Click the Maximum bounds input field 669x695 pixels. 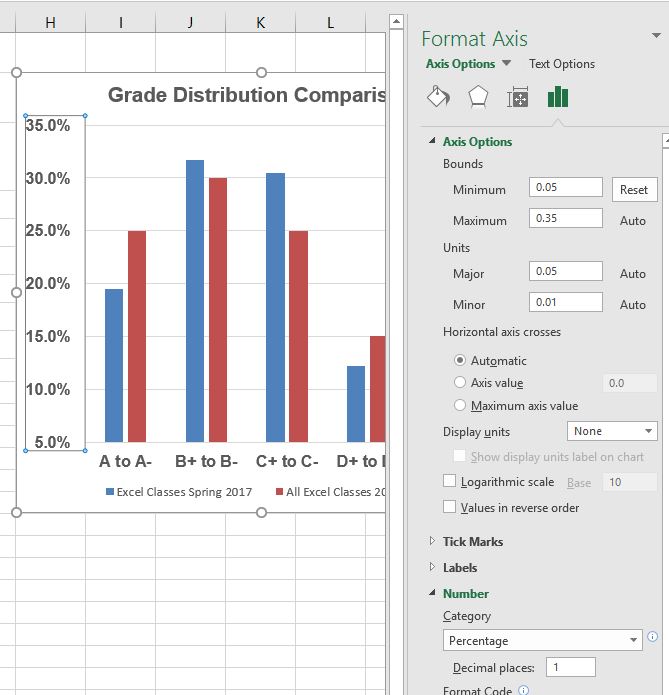pyautogui.click(x=566, y=218)
